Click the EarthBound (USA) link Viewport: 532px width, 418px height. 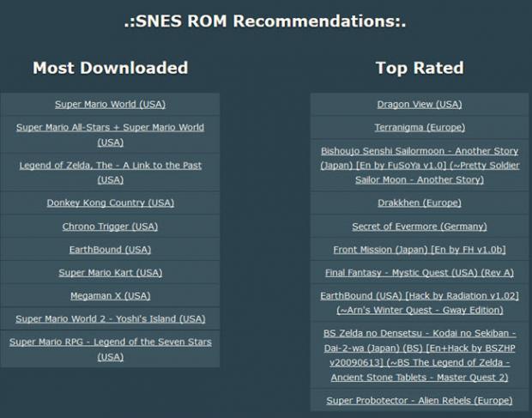click(110, 250)
